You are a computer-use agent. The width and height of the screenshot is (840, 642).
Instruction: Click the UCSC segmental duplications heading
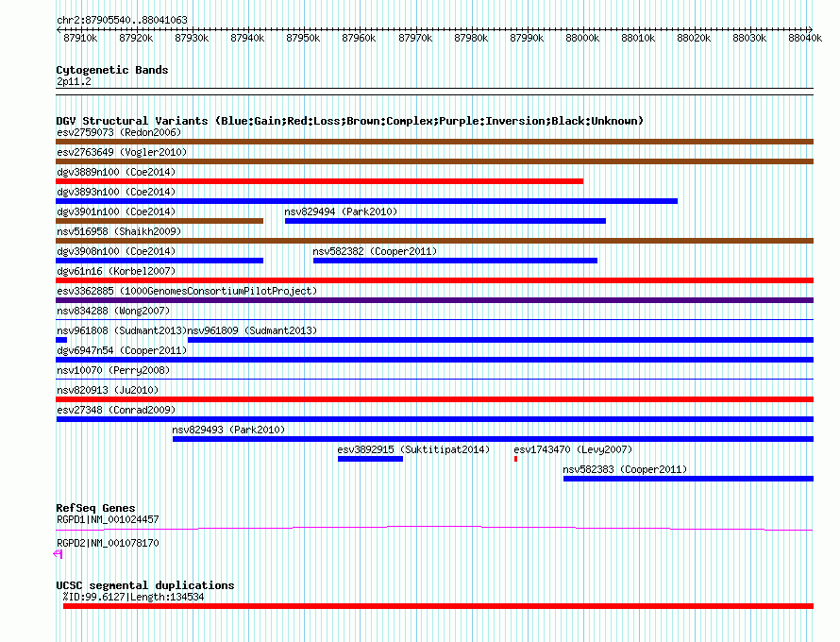point(144,585)
